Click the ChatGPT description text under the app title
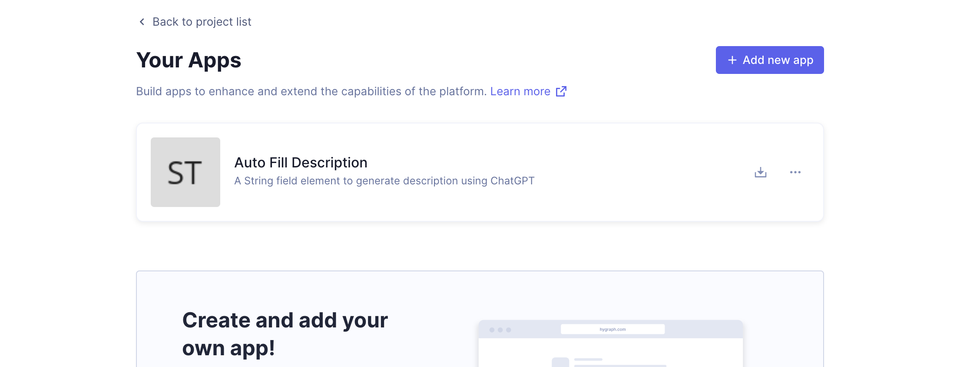 384,180
